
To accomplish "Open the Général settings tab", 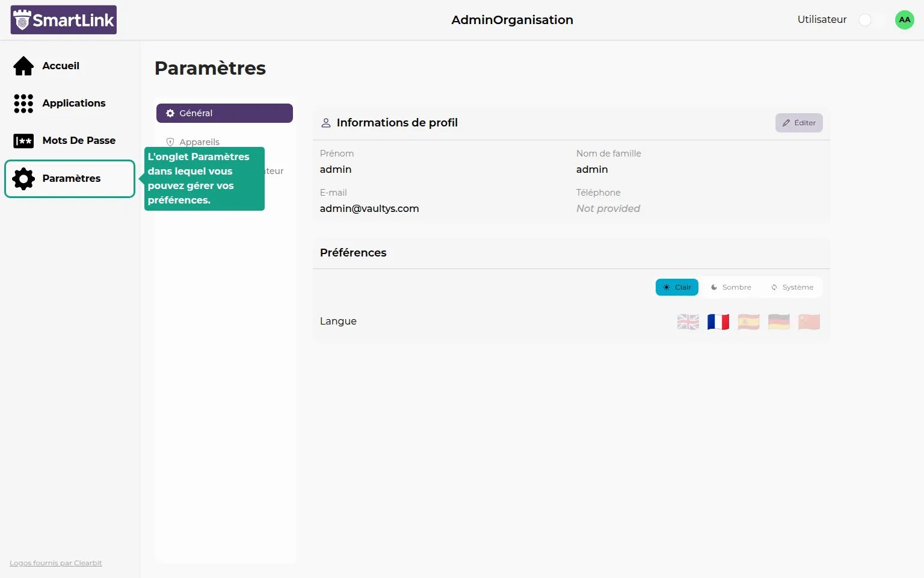I will [224, 113].
